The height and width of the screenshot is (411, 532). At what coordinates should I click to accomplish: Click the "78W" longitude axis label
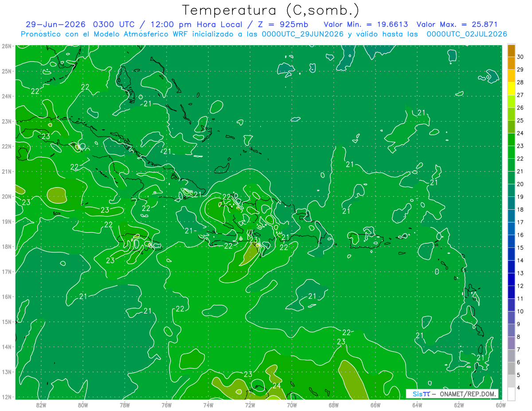click(x=125, y=405)
